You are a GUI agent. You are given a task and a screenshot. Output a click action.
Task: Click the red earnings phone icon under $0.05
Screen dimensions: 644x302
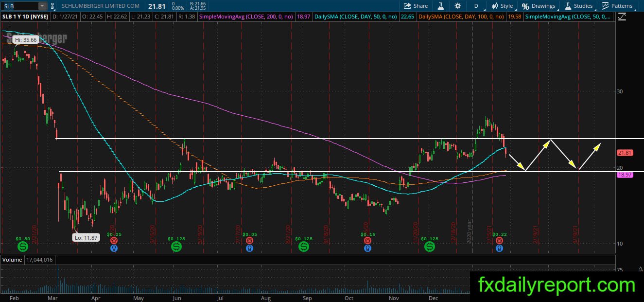(249, 240)
